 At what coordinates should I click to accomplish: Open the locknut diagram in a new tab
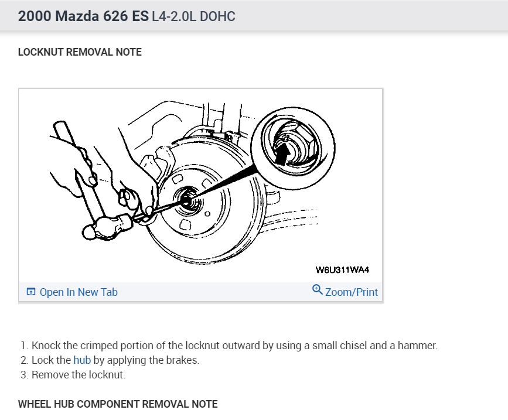tap(79, 292)
